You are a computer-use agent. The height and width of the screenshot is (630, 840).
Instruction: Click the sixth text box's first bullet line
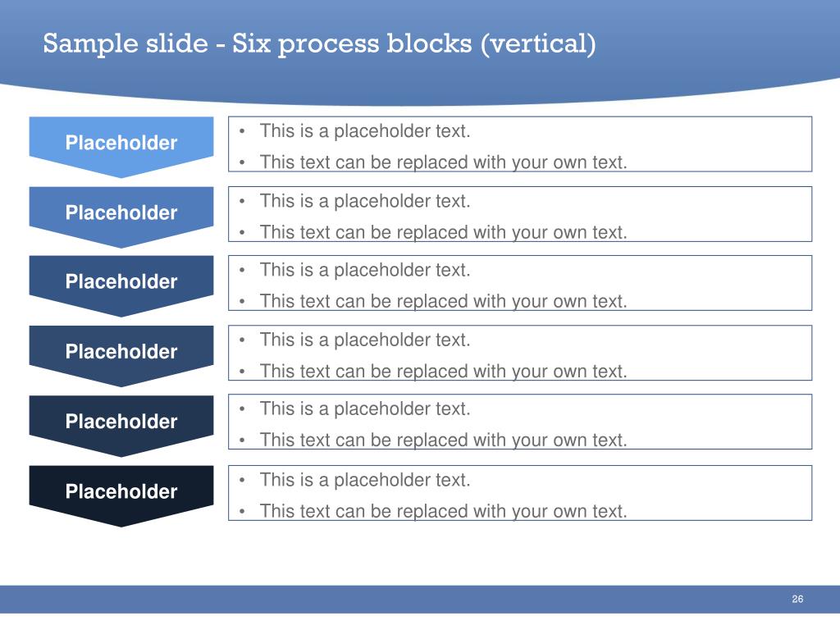pyautogui.click(x=365, y=479)
